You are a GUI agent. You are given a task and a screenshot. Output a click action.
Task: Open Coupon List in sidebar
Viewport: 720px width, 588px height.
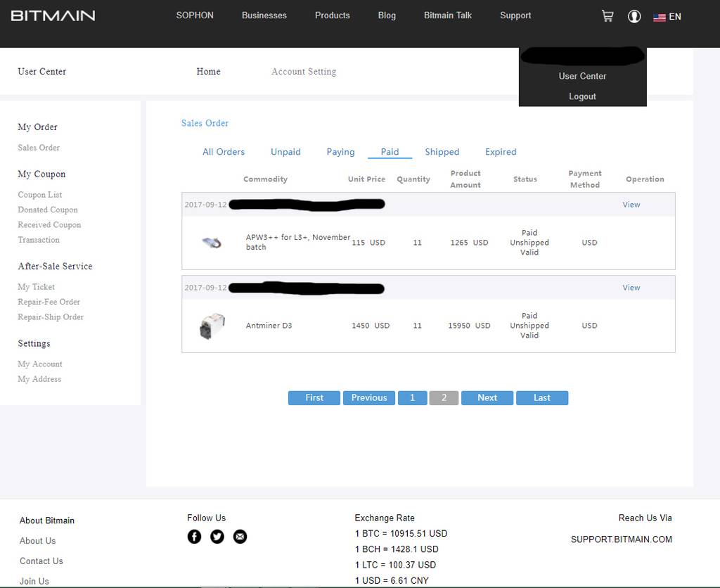pos(40,195)
